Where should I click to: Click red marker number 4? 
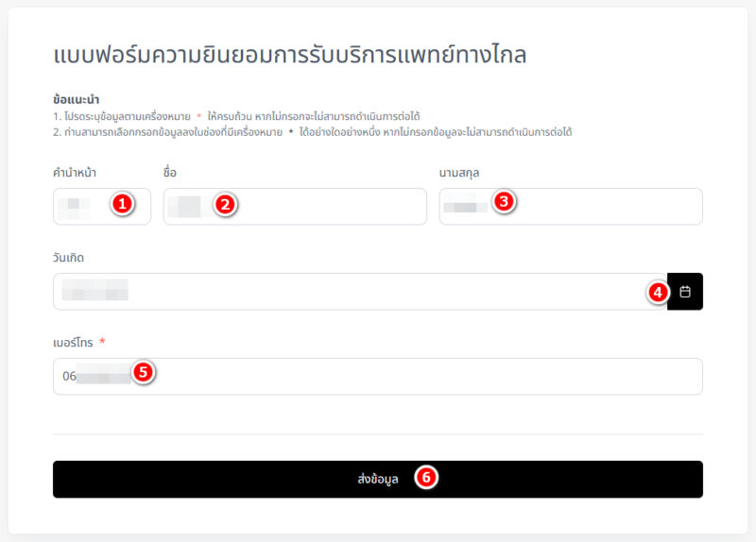pyautogui.click(x=657, y=293)
